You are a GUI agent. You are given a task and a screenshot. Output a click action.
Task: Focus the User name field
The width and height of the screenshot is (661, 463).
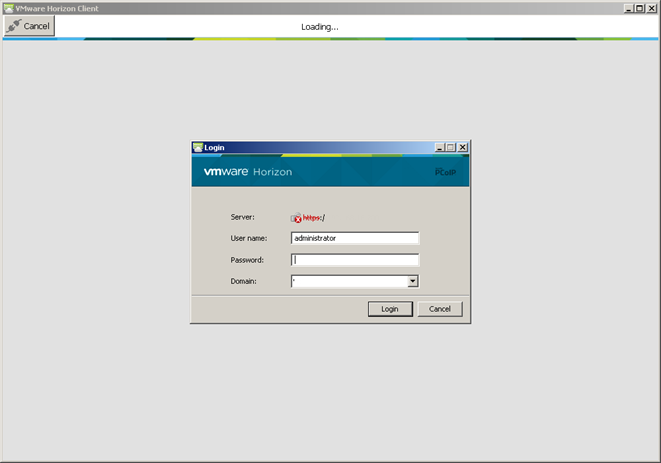click(x=355, y=238)
